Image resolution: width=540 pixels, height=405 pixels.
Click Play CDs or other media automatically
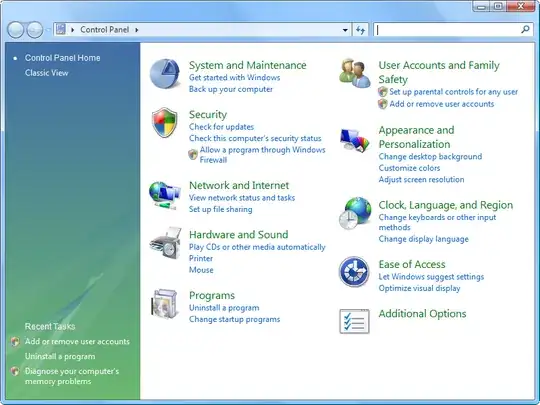(x=257, y=247)
